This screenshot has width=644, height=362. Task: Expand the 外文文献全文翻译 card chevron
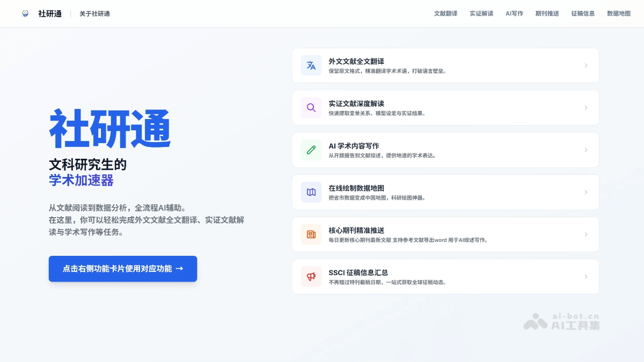click(586, 65)
